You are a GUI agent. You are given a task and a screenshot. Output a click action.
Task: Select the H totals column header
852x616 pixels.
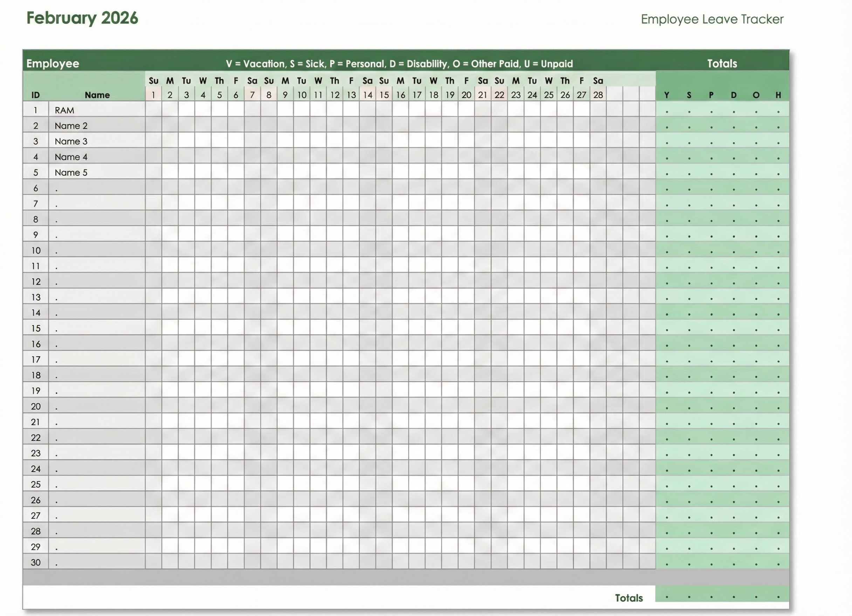(778, 95)
